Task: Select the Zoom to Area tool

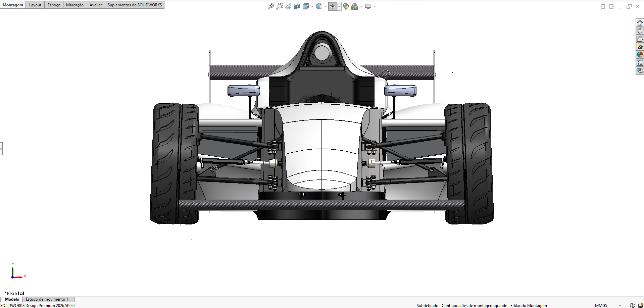Action: [x=279, y=6]
